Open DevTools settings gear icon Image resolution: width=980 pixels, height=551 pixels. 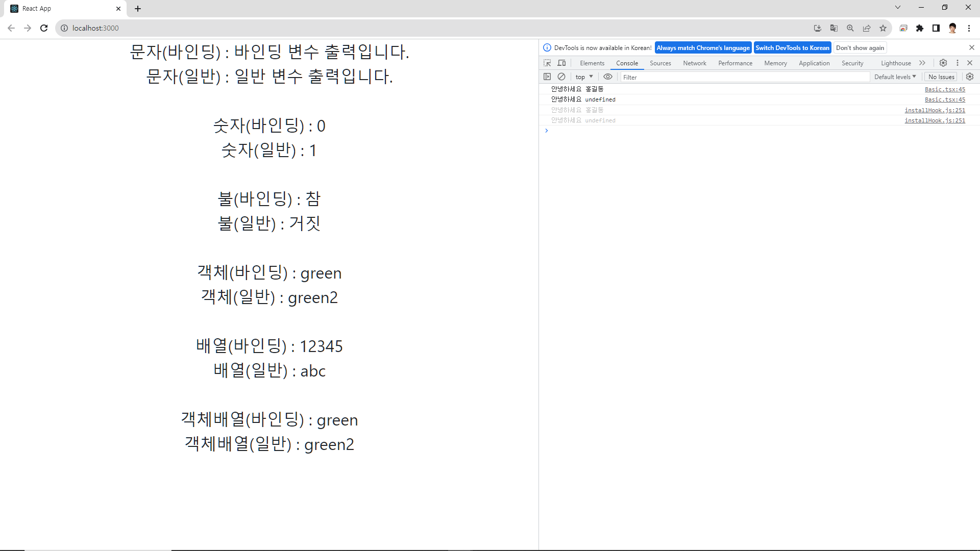click(943, 63)
